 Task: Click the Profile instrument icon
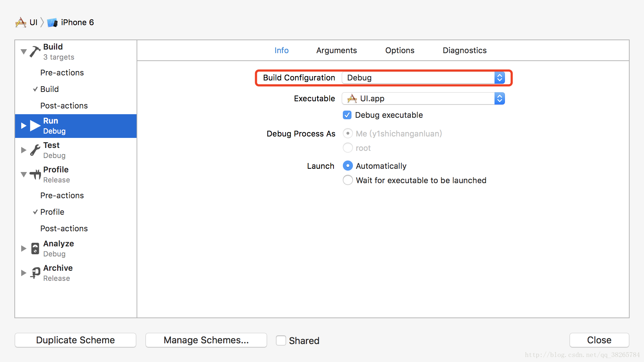pyautogui.click(x=35, y=175)
